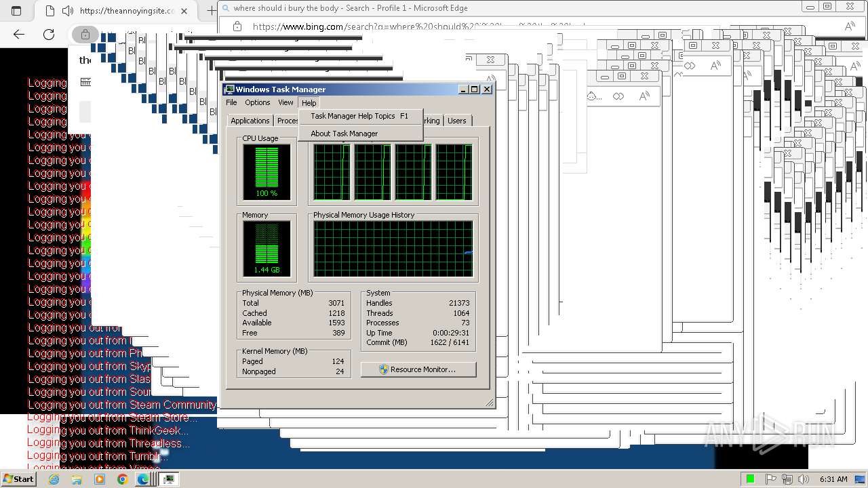This screenshot has height=488, width=868.
Task: Open the Options menu in Task Manager
Action: click(x=257, y=102)
